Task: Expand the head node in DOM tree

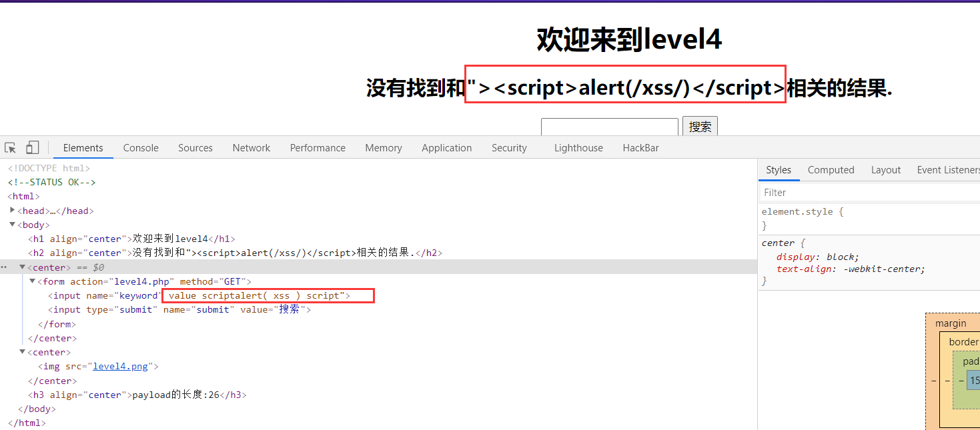Action: tap(13, 210)
